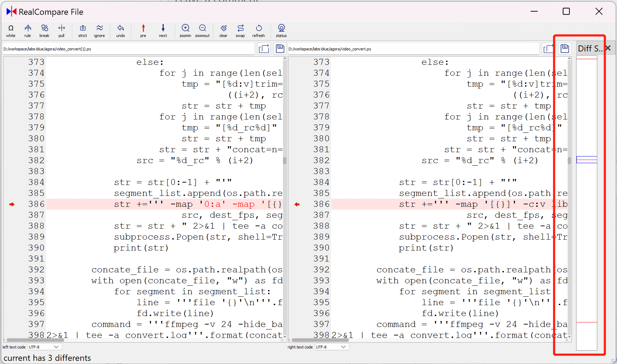Close the Diff S panel

(x=608, y=48)
